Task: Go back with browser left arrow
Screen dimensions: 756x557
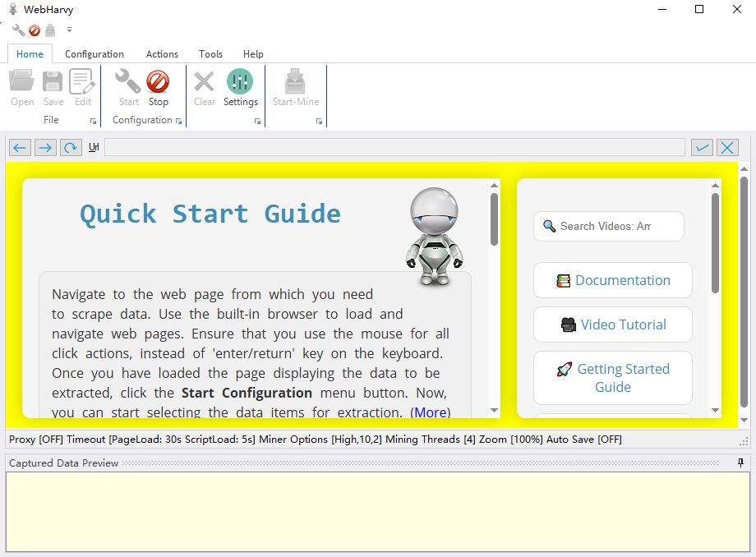Action: pyautogui.click(x=20, y=147)
